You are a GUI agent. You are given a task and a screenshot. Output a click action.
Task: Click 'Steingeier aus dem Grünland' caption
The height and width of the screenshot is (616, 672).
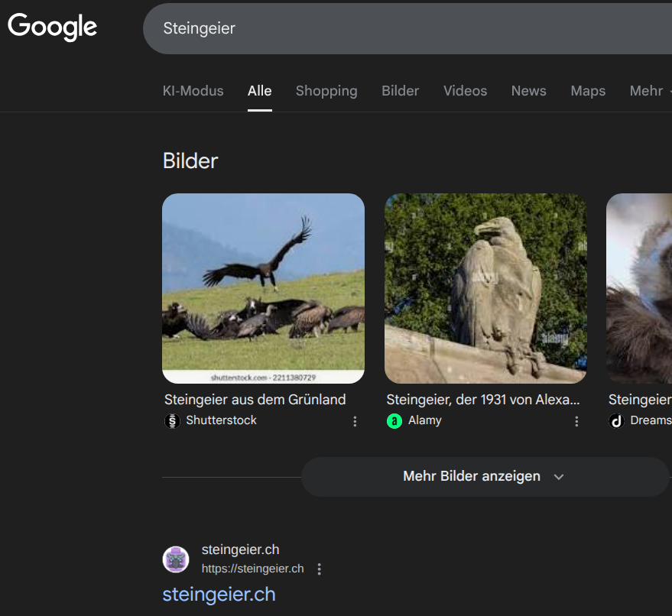(255, 400)
